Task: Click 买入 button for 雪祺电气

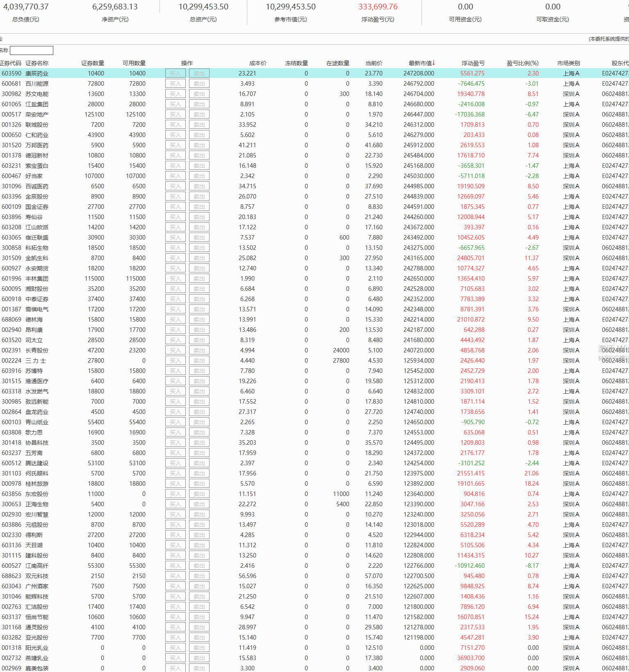Action: (175, 309)
